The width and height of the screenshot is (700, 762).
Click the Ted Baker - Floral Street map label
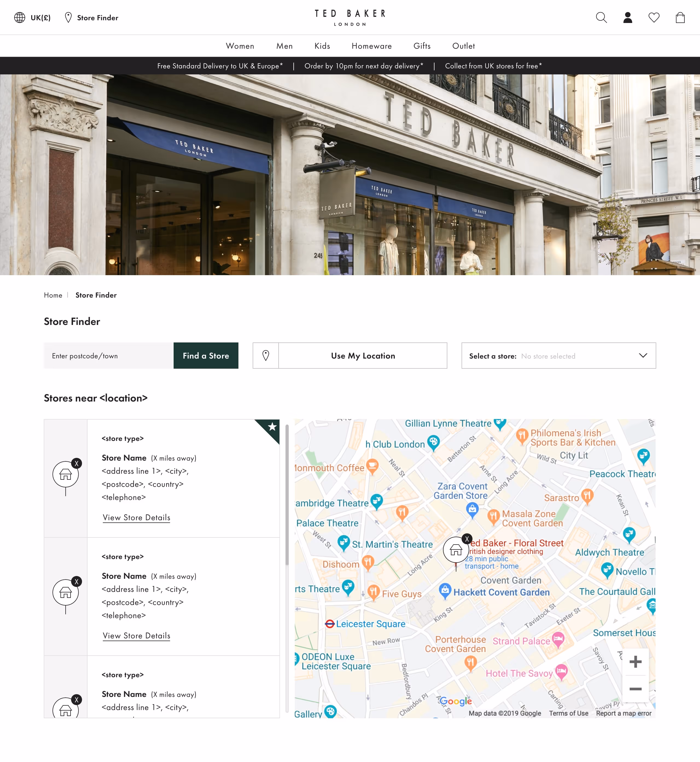[517, 543]
